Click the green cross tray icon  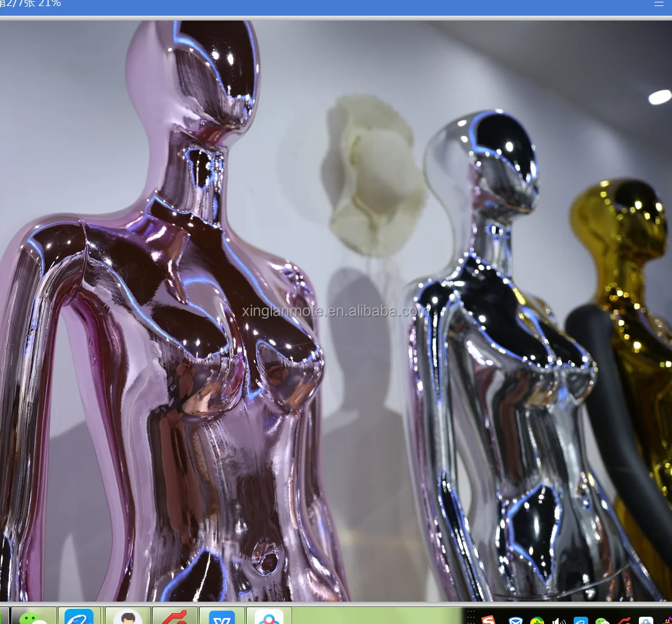point(537,620)
